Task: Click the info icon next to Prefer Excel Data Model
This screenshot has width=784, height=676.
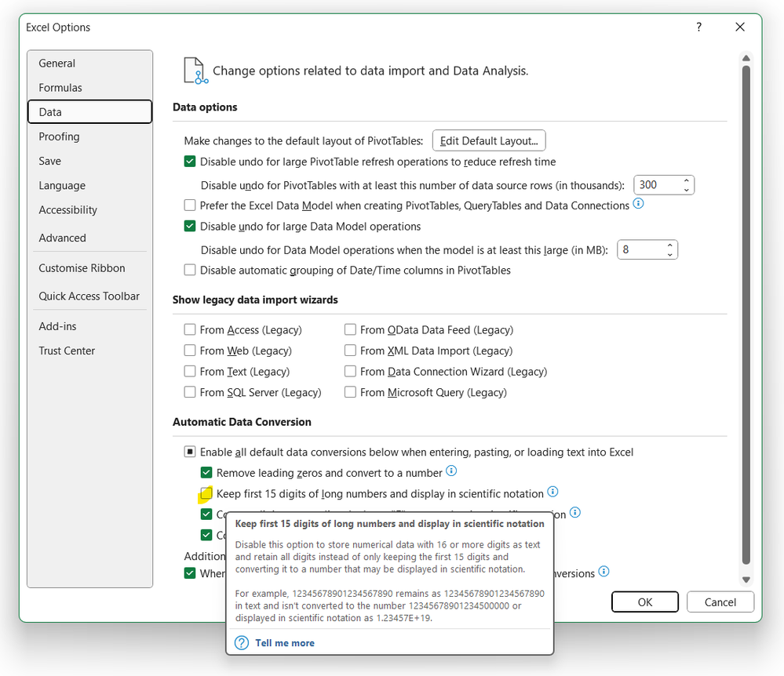Action: [x=638, y=204]
